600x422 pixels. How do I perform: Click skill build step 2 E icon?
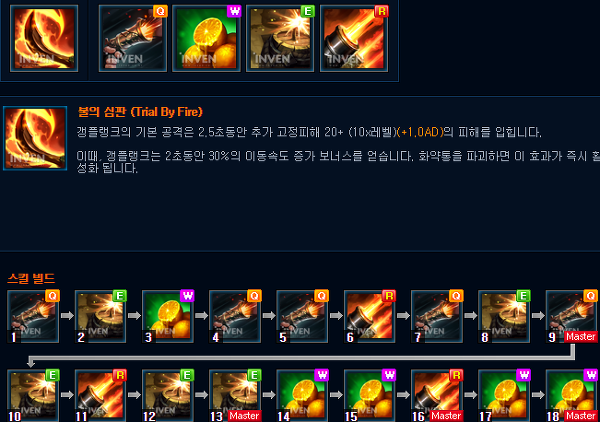coord(100,316)
